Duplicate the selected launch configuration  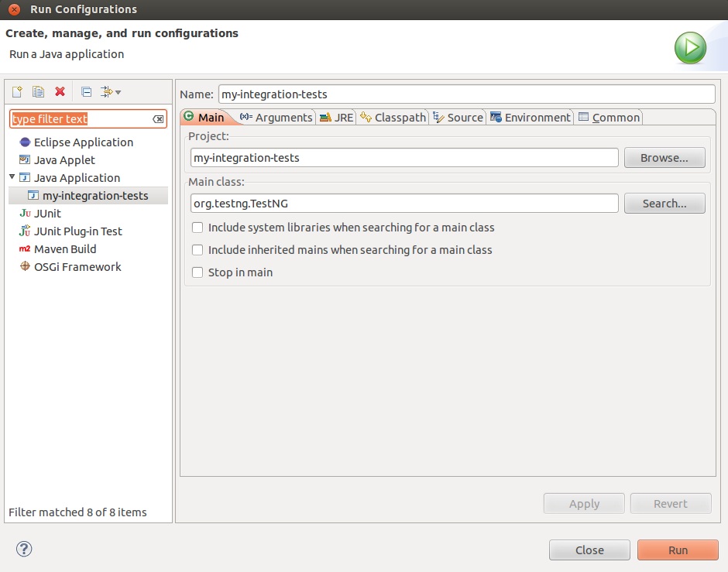click(x=38, y=91)
